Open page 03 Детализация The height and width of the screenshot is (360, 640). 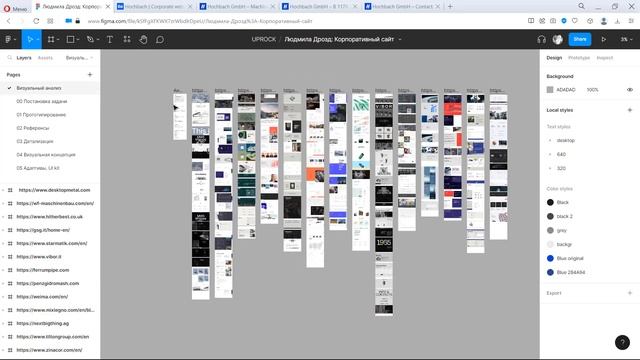click(35, 141)
